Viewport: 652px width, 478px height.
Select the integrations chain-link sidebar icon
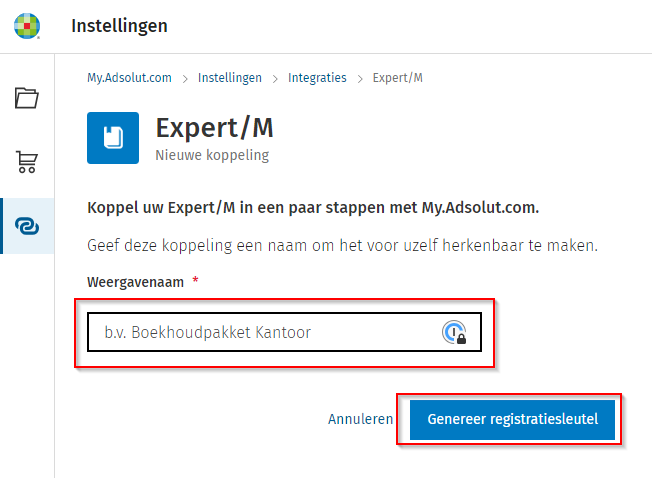[x=27, y=226]
